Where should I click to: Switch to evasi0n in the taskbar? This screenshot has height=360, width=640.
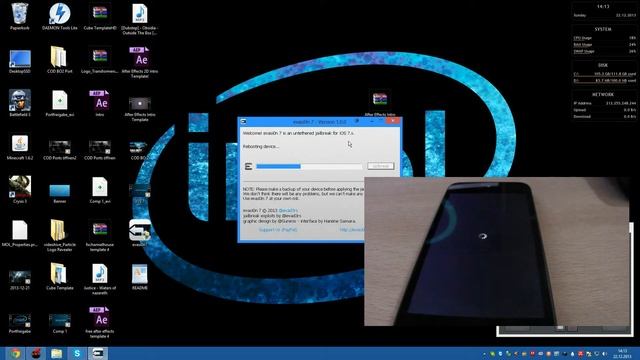click(x=98, y=353)
